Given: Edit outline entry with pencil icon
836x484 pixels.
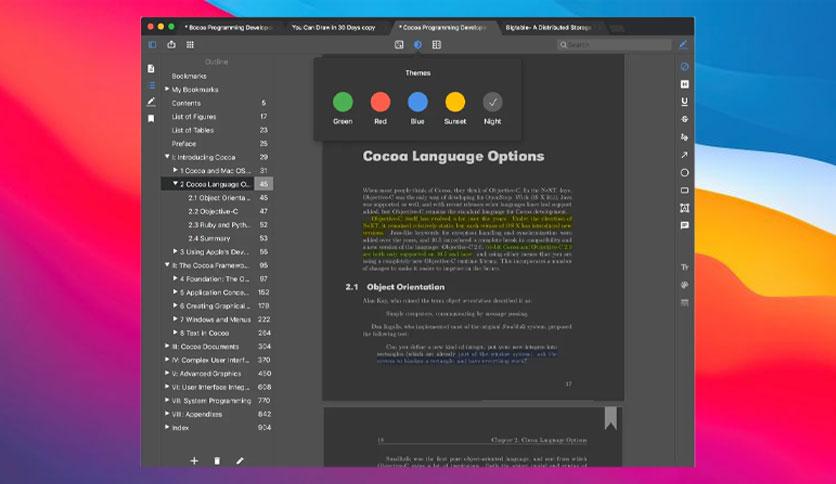Looking at the screenshot, I should (240, 461).
